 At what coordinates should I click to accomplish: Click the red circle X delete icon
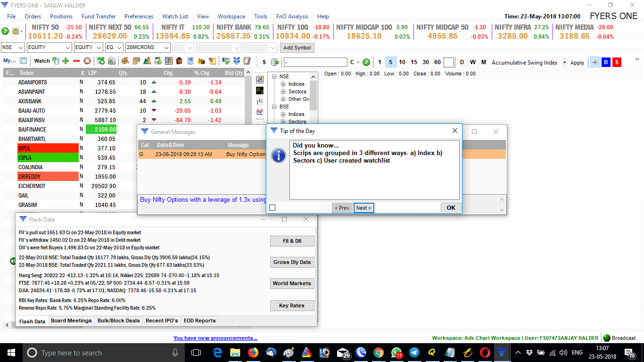pyautogui.click(x=87, y=61)
